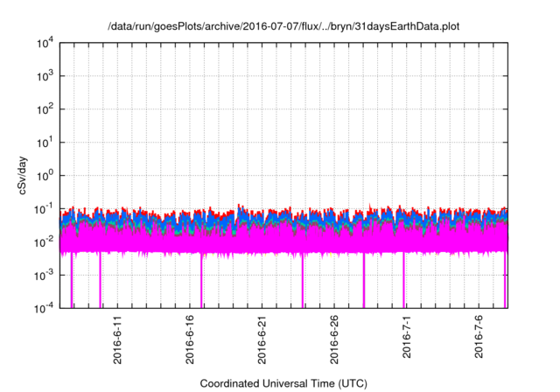The height and width of the screenshot is (392, 560).
Task: Click the Coordinated Universal Time (UTC) label
Action: (x=283, y=383)
